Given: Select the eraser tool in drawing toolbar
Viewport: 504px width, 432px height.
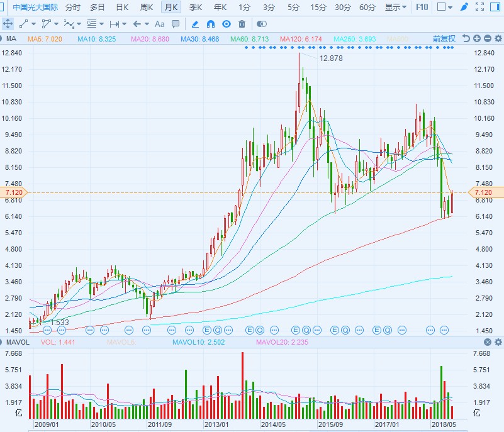Looking at the screenshot, I should click(194, 24).
